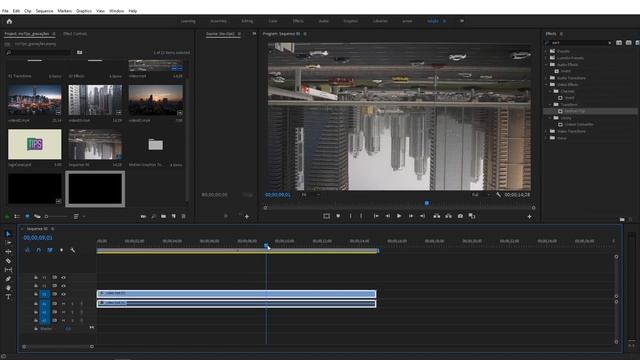Go to In point in Program monitor
The image size is (640, 360).
point(376,216)
